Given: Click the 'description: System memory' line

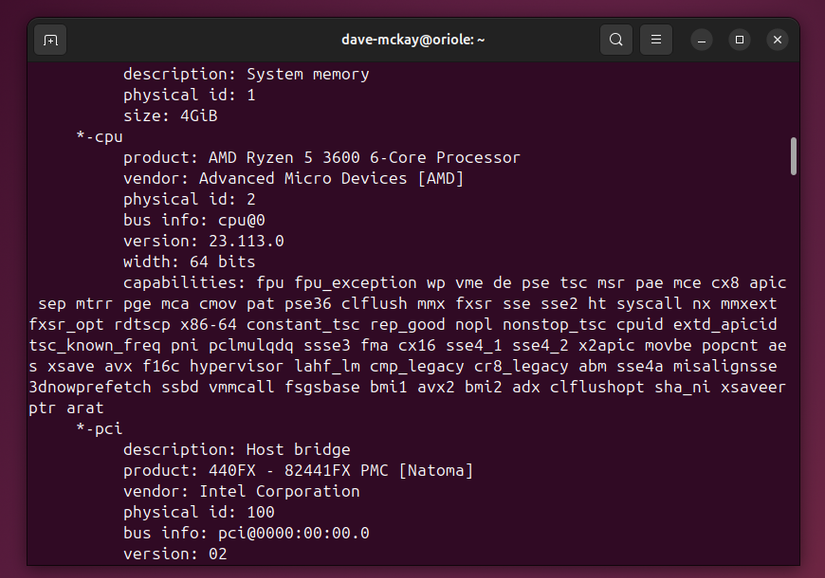Looking at the screenshot, I should pyautogui.click(x=246, y=74).
